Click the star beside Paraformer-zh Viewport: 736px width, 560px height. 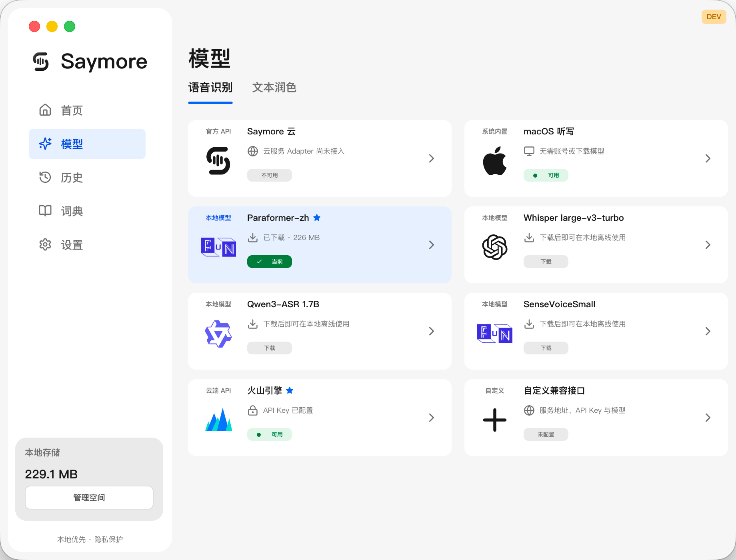[x=317, y=218]
